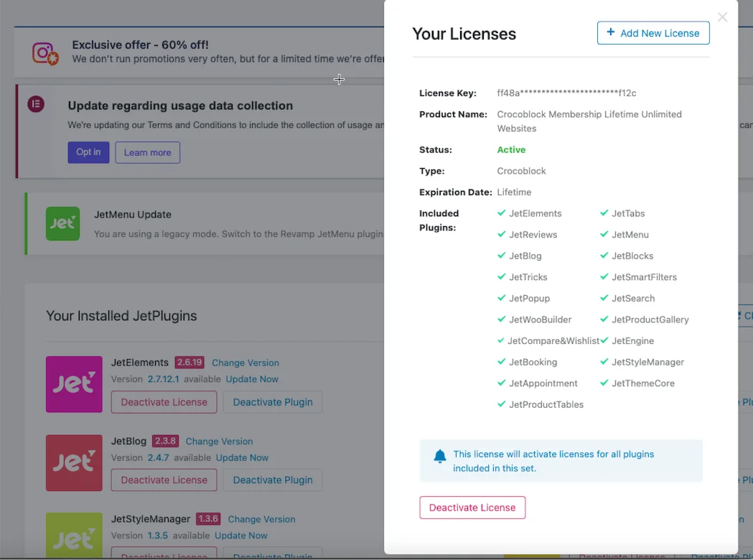Screen dimensions: 753x560
Task: Click the Elementor notice icon
Action: click(36, 105)
